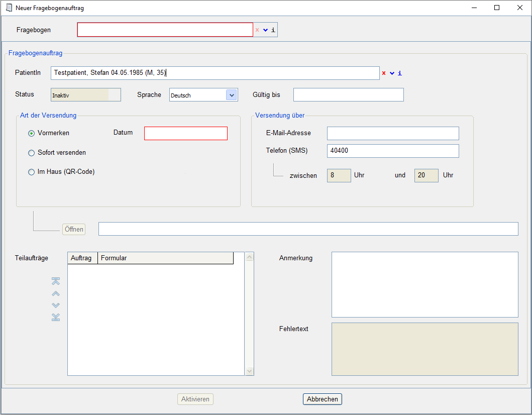The height and width of the screenshot is (415, 532).
Task: Expand the PatientIn selection dropdown arrow
Action: 392,73
